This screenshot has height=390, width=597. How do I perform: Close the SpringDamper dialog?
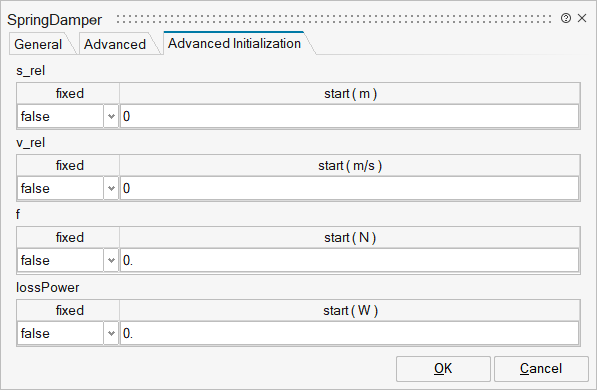582,18
